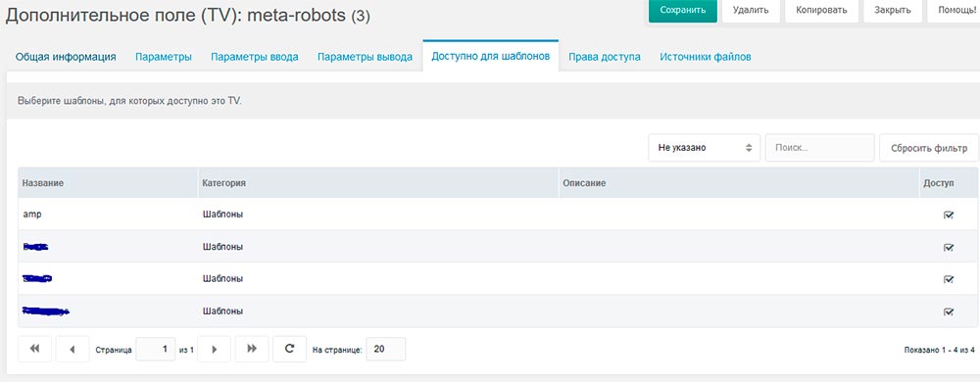
Task: Go to the next page arrow
Action: click(x=215, y=349)
